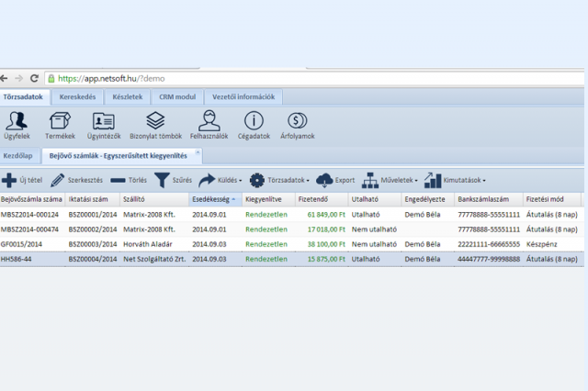Click the Termékek products icon
Image resolution: width=588 pixels, height=391 pixels.
coord(61,123)
